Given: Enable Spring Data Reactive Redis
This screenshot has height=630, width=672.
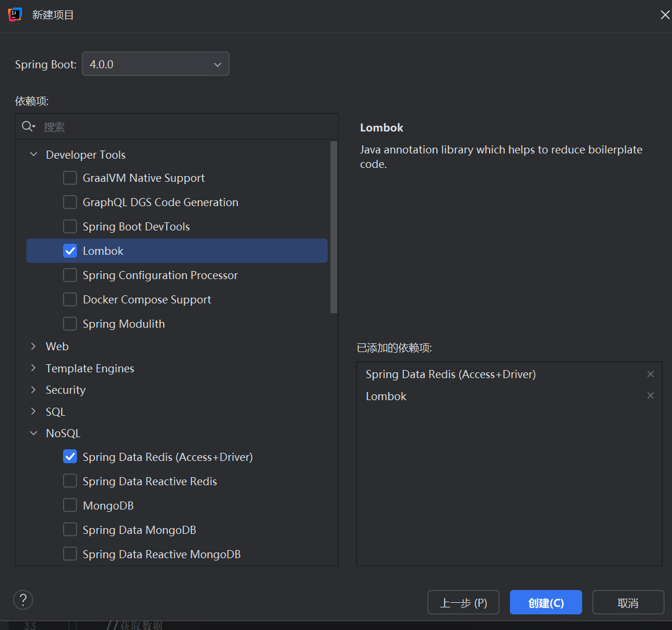Looking at the screenshot, I should click(70, 481).
